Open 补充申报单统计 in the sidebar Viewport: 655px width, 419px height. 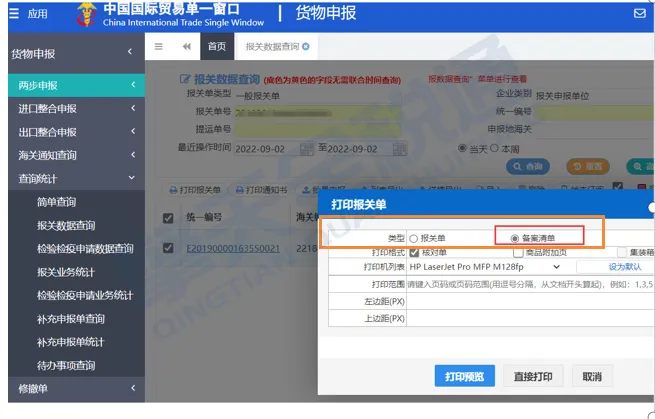pos(71,342)
